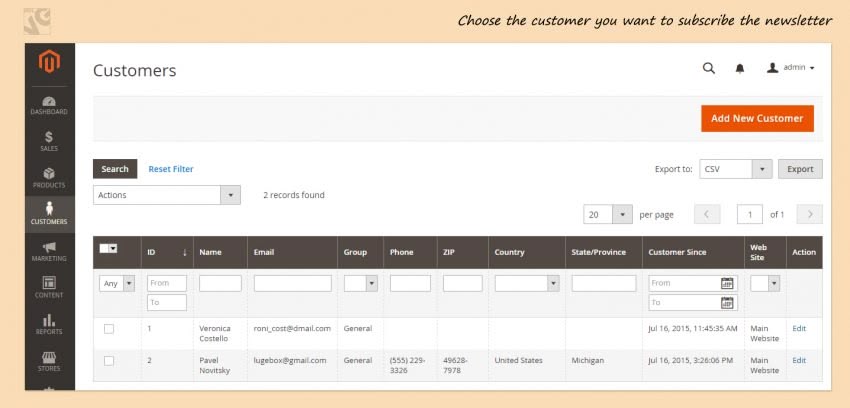Open the Sales sidebar menu

tap(49, 141)
